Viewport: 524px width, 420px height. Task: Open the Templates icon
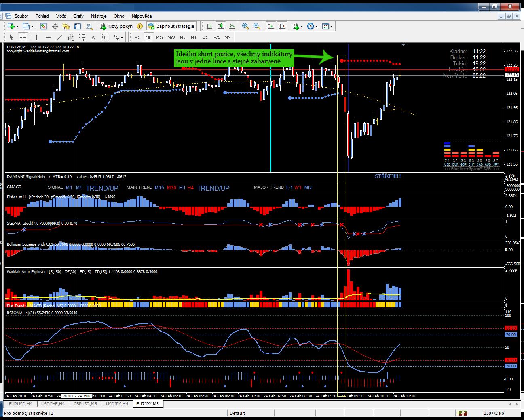(325, 26)
